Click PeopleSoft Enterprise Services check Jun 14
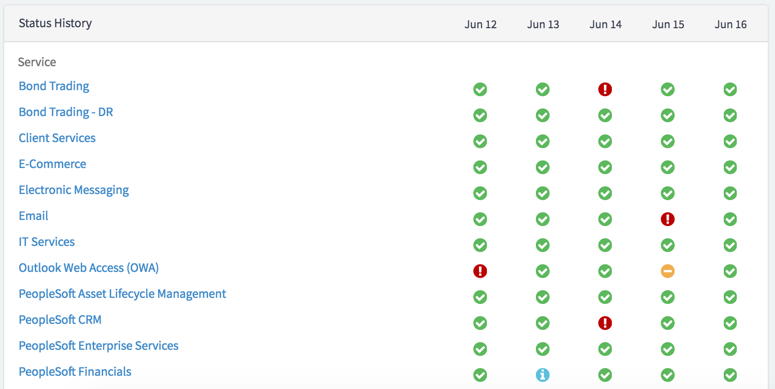 [x=605, y=349]
